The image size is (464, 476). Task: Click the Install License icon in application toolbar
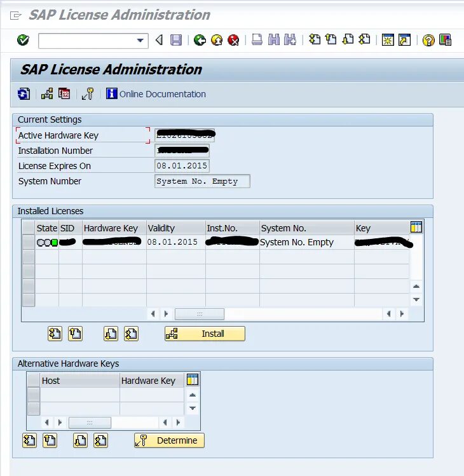[47, 94]
